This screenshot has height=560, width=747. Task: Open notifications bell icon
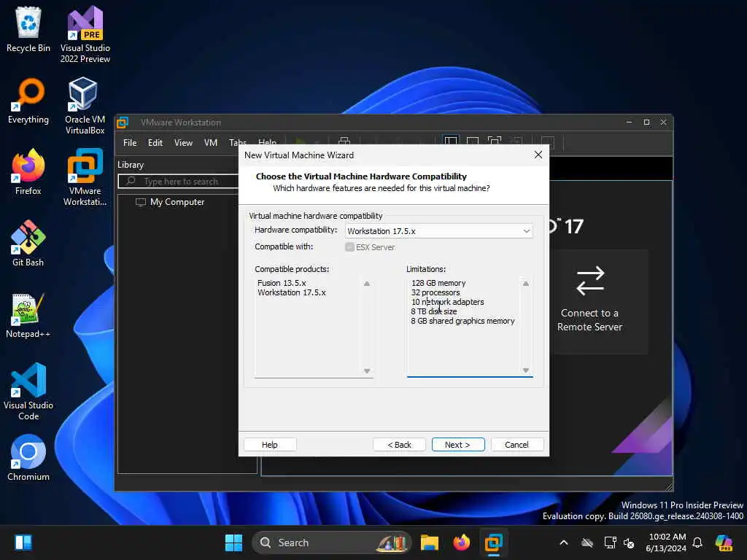click(x=697, y=542)
